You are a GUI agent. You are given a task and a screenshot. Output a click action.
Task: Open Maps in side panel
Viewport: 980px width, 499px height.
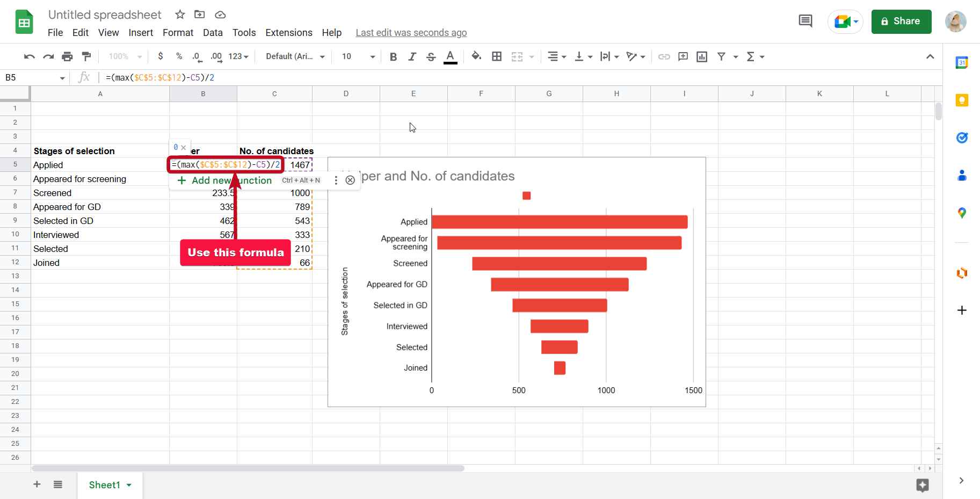click(x=962, y=213)
